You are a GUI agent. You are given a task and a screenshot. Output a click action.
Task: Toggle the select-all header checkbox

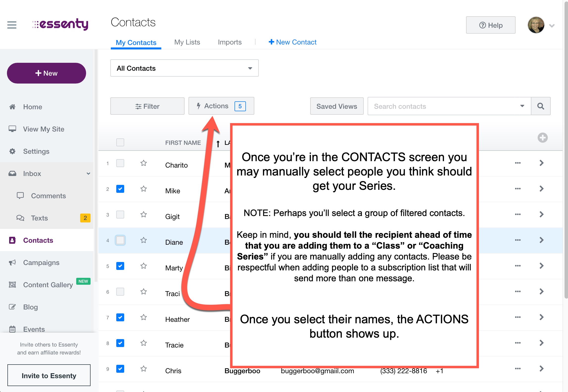120,142
